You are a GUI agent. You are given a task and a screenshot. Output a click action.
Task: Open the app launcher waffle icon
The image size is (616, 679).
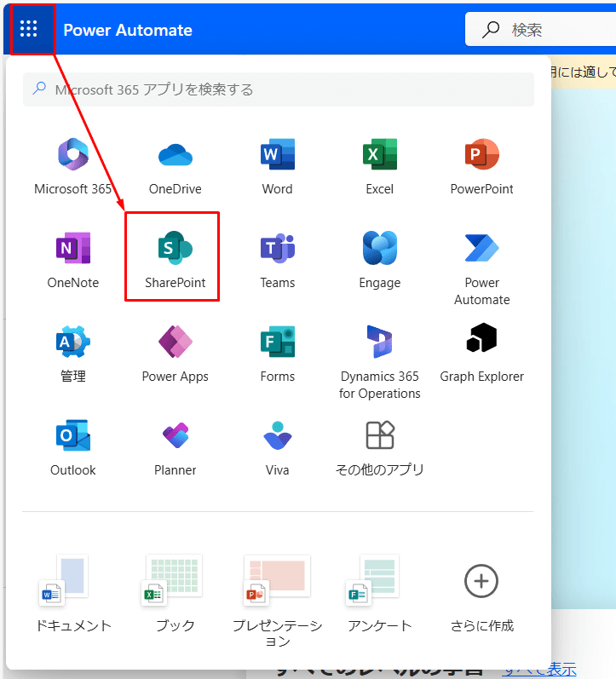tap(29, 29)
